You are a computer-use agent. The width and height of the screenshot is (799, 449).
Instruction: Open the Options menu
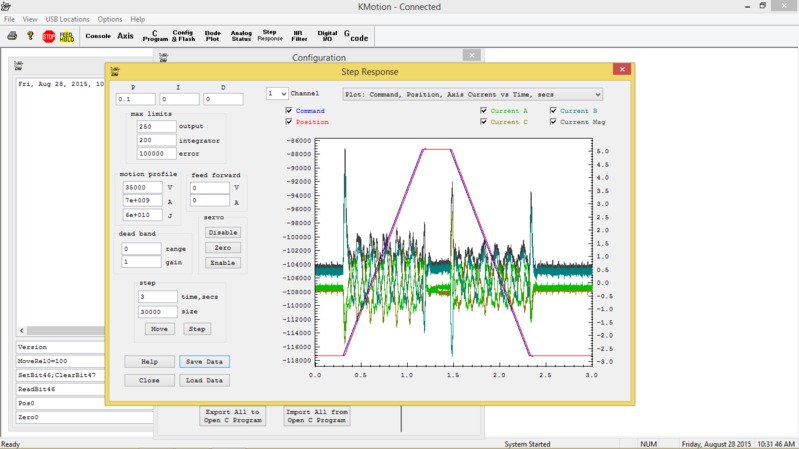[110, 19]
